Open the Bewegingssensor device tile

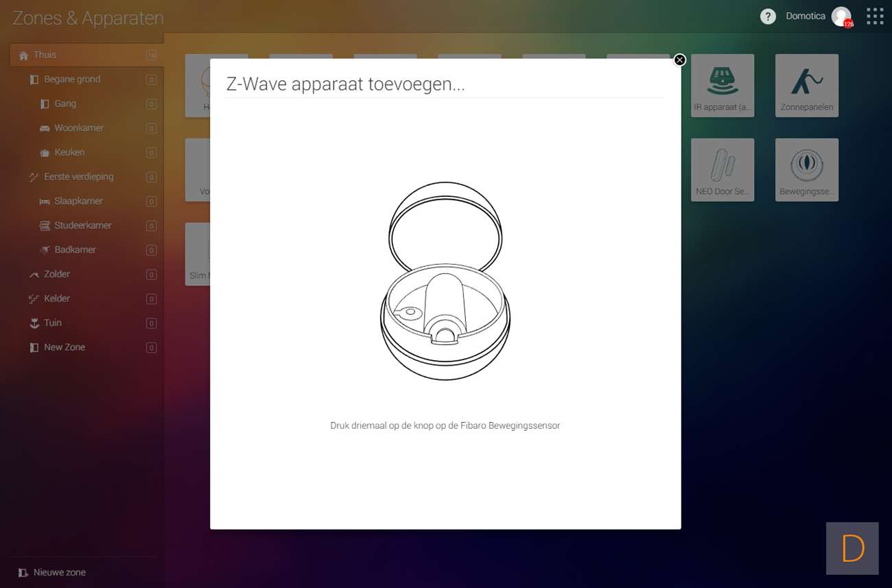[807, 170]
